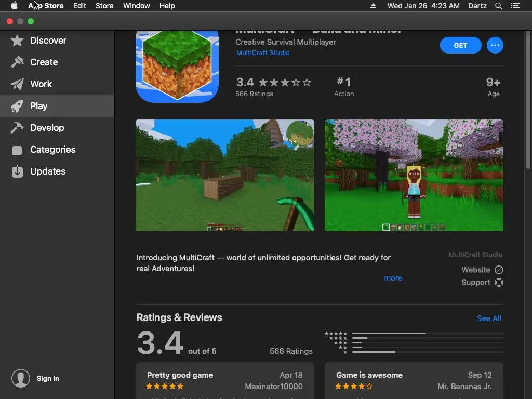
Task: Open the Apple menu icon
Action: click(14, 6)
